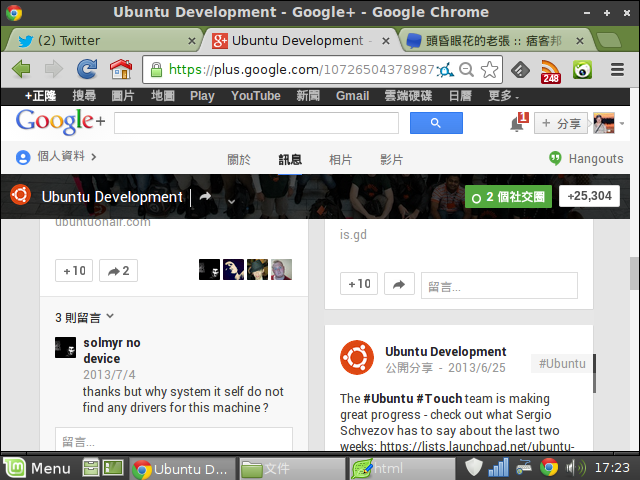Click the zoom magnifier icon in address bar

[x=466, y=70]
